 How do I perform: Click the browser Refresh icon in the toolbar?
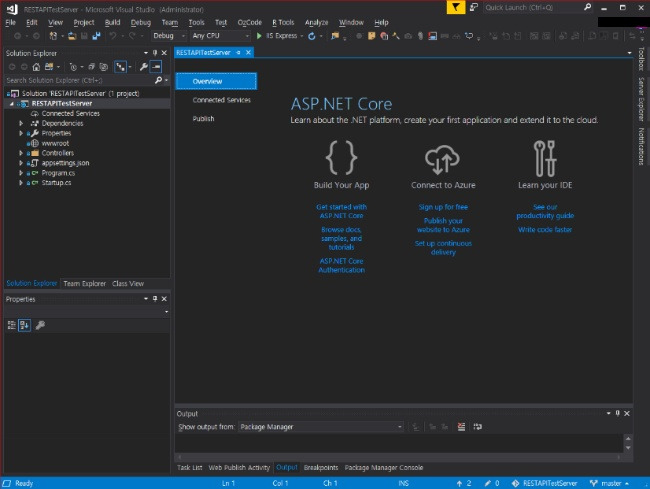312,36
